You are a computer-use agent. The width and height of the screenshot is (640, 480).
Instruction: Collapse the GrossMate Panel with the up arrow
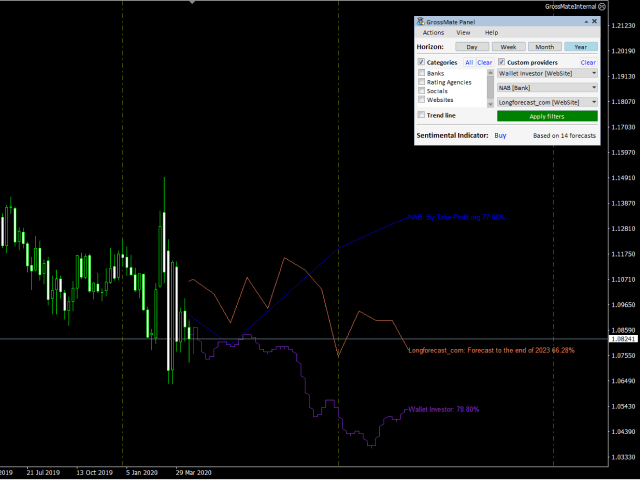coord(586,22)
